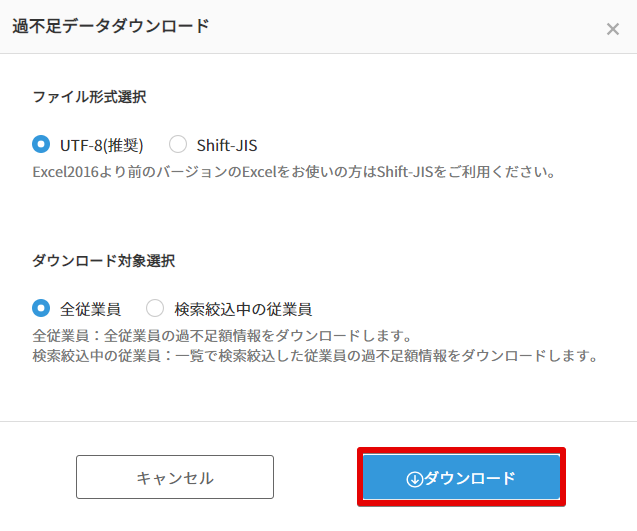The width and height of the screenshot is (637, 531).
Task: Click the gray header bar beside the title
Action: pos(406,26)
